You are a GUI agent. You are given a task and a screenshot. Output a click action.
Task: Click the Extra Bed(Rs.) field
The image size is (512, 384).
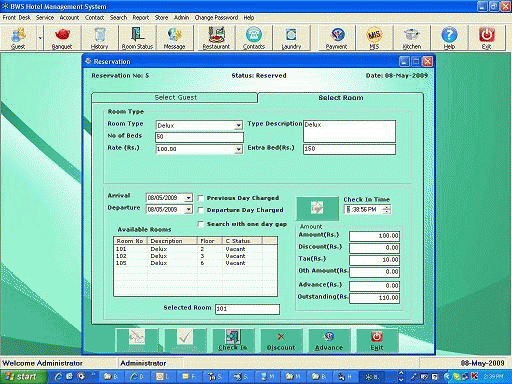[349, 149]
